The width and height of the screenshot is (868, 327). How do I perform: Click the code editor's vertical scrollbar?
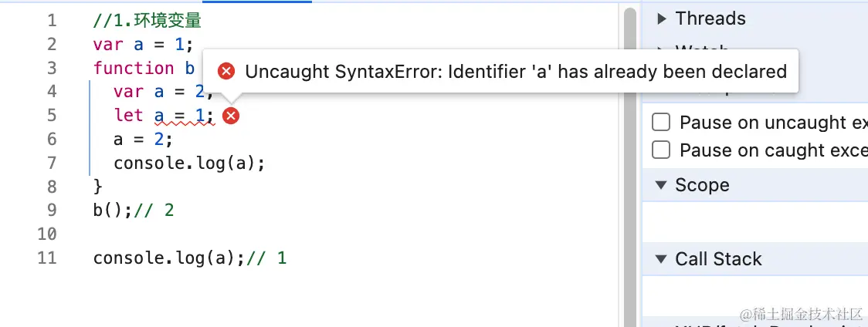pos(629,154)
